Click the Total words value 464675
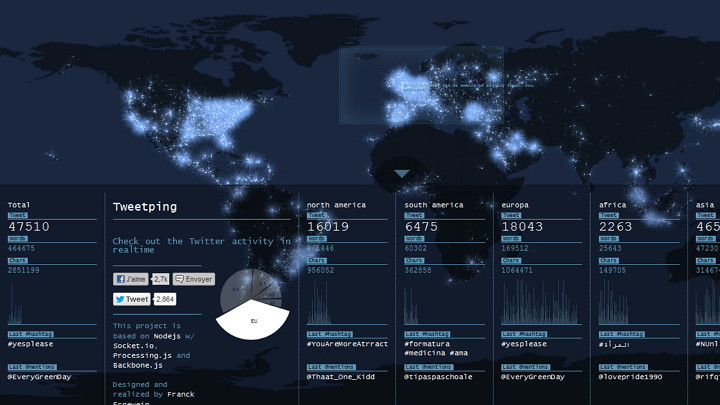The width and height of the screenshot is (720, 405). pos(21,248)
